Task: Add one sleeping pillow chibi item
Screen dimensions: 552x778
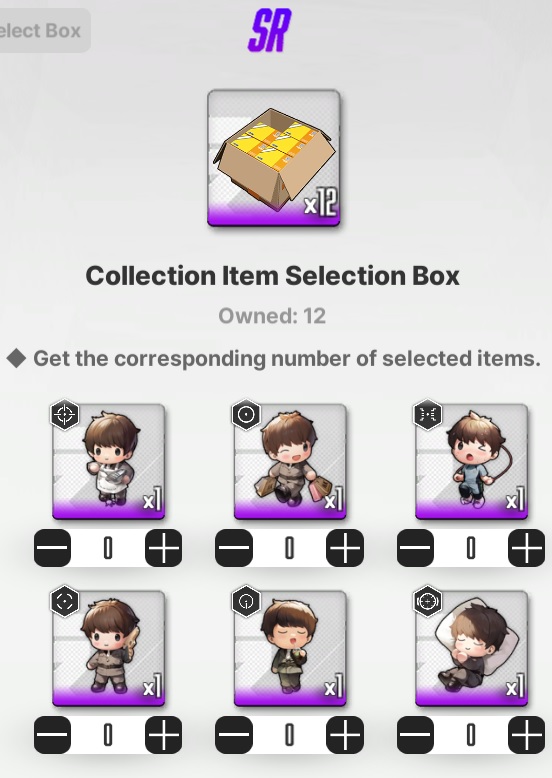Action: coord(527,735)
